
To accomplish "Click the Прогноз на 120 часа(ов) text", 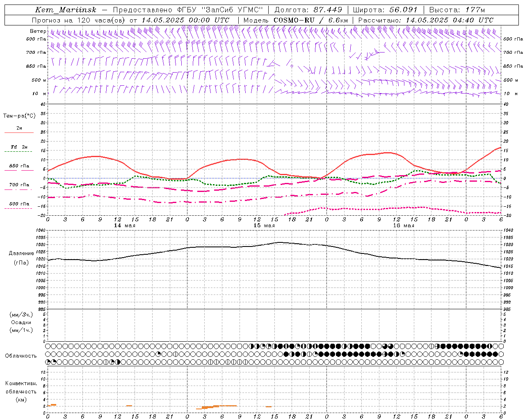I will pyautogui.click(x=79, y=20).
